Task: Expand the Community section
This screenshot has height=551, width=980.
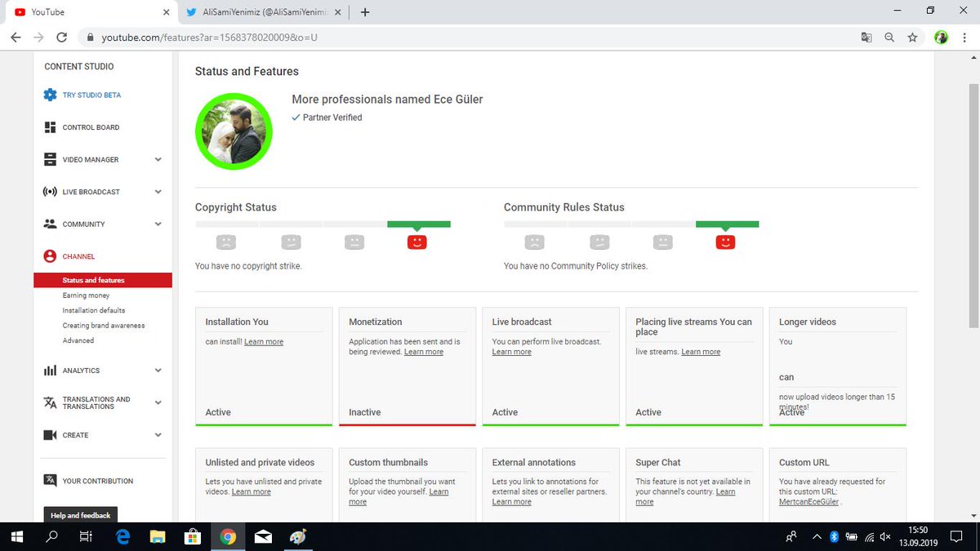Action: tap(158, 224)
